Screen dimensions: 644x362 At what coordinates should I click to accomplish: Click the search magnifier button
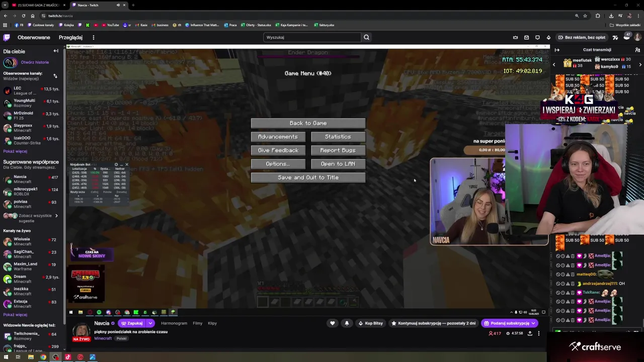coord(366,37)
